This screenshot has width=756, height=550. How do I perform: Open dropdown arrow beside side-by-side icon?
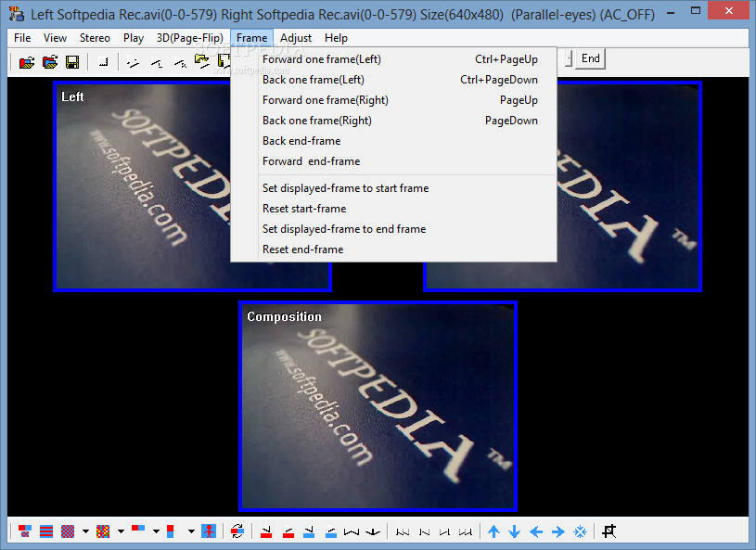(156, 531)
